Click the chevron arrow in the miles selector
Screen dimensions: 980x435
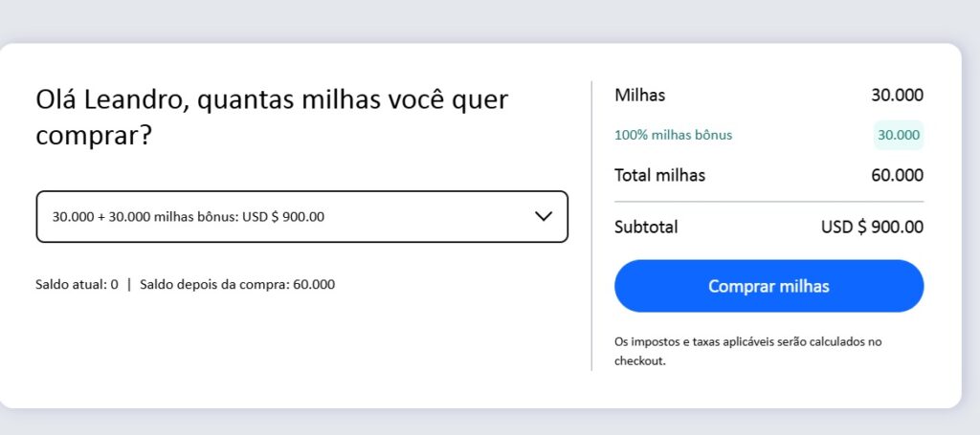pos(544,216)
